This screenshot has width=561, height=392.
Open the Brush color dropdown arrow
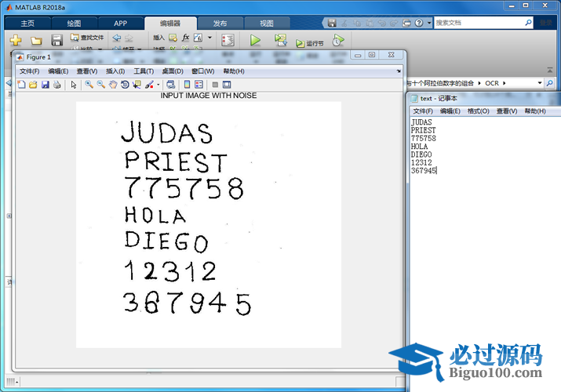(158, 85)
